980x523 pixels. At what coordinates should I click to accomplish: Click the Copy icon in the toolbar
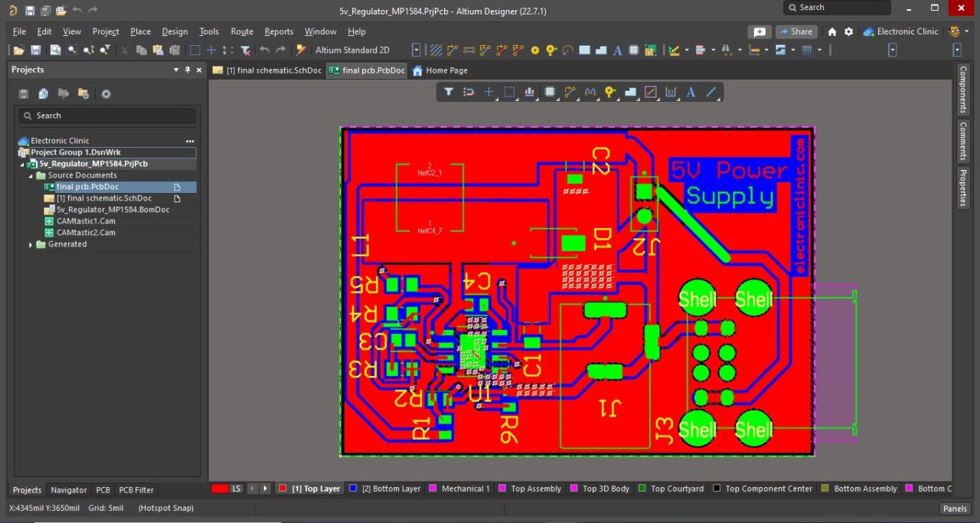(x=141, y=50)
